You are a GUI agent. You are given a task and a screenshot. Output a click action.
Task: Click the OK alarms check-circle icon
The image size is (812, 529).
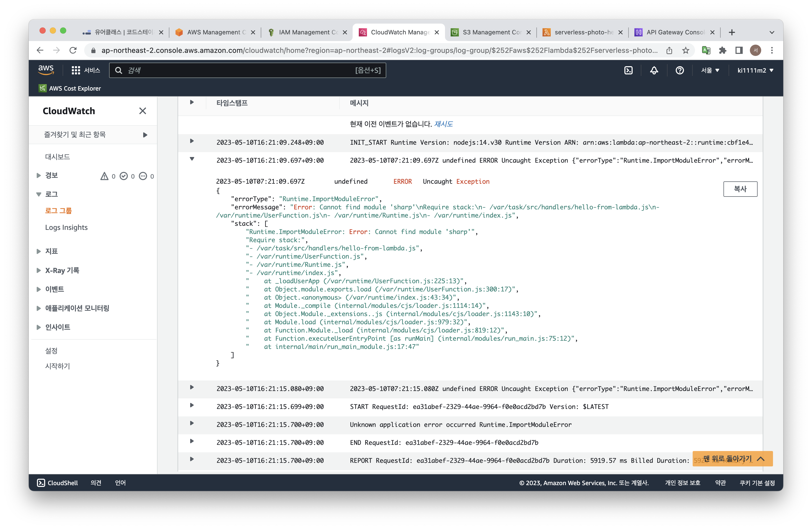coord(123,176)
